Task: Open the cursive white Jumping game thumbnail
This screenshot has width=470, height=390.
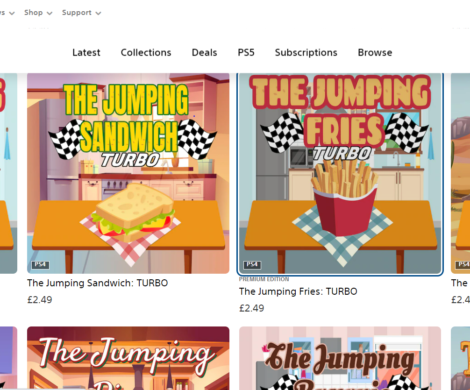Action: coord(128,358)
